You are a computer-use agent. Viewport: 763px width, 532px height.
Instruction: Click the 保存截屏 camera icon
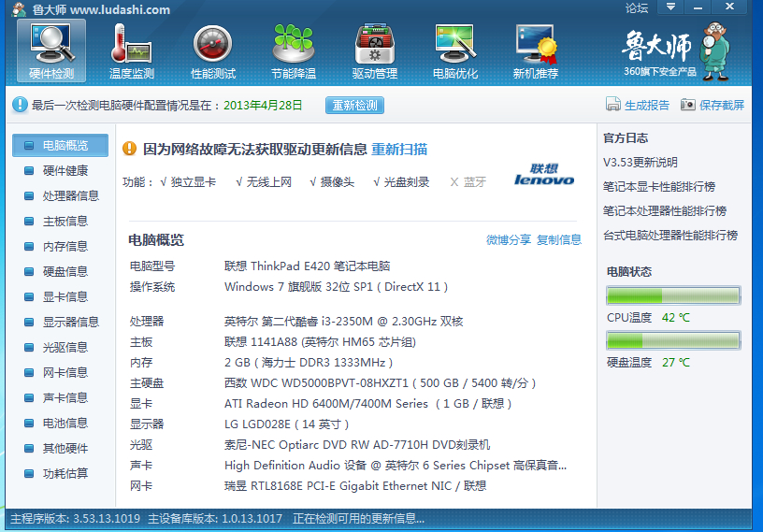pos(687,104)
